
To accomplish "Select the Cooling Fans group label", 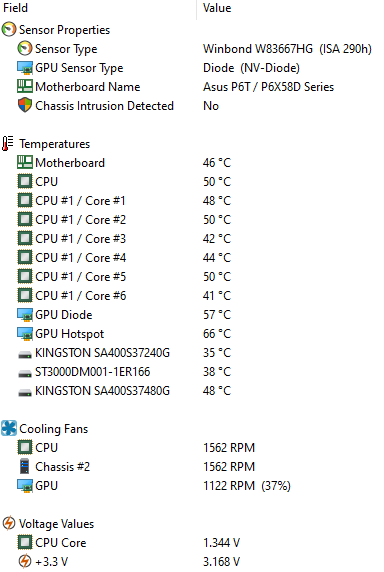I will tap(54, 429).
